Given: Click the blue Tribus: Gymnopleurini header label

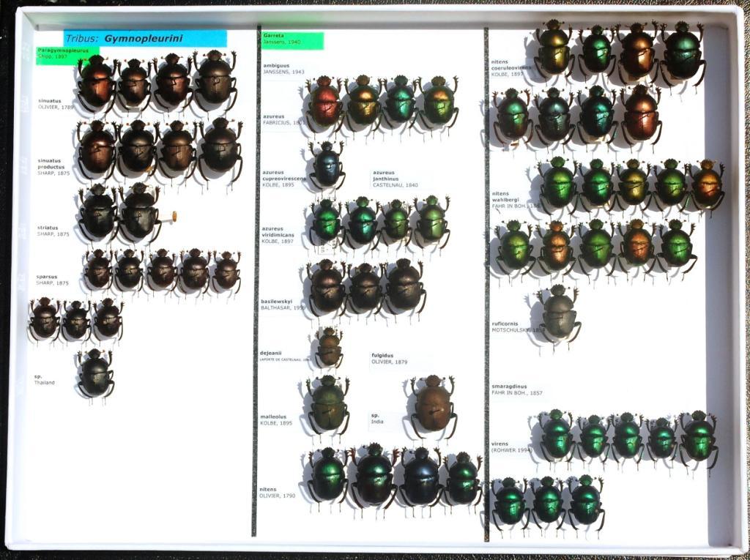Looking at the screenshot, I should [x=145, y=39].
